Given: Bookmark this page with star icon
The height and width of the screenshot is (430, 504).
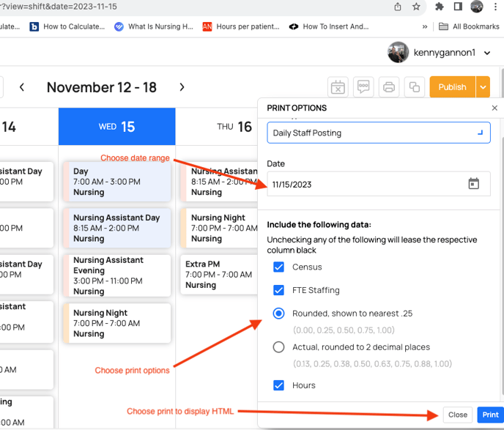Looking at the screenshot, I should pos(416,7).
